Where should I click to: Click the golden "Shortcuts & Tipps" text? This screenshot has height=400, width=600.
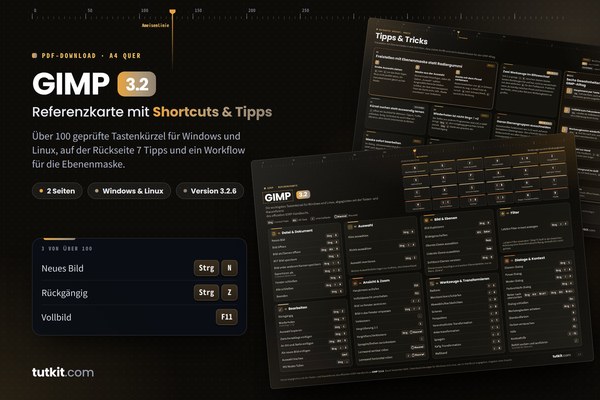point(212,112)
